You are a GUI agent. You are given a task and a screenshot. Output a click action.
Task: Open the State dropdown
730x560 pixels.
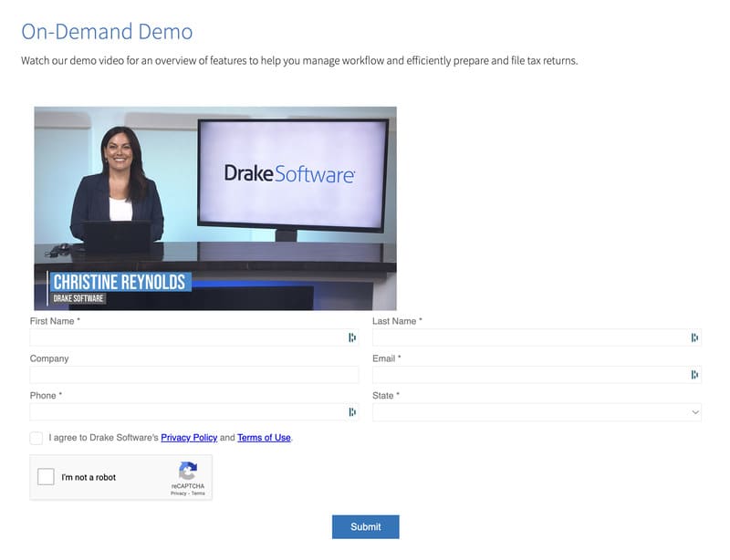point(537,412)
